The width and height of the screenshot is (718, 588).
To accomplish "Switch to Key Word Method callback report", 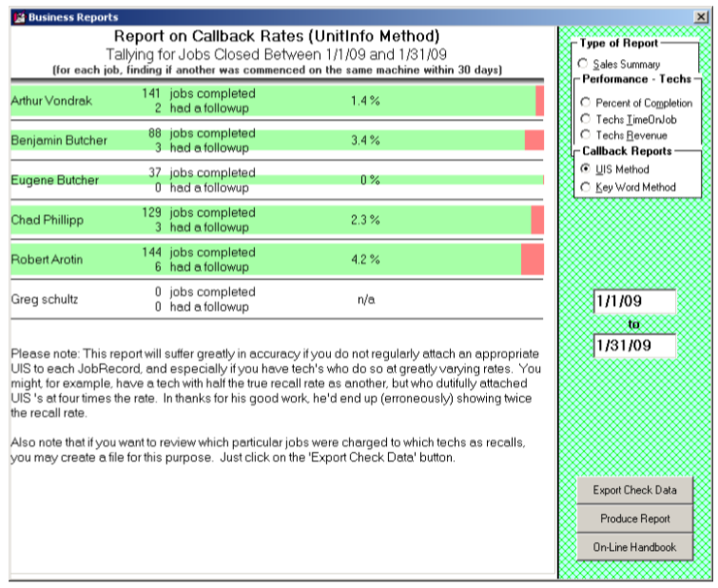I will pos(586,187).
